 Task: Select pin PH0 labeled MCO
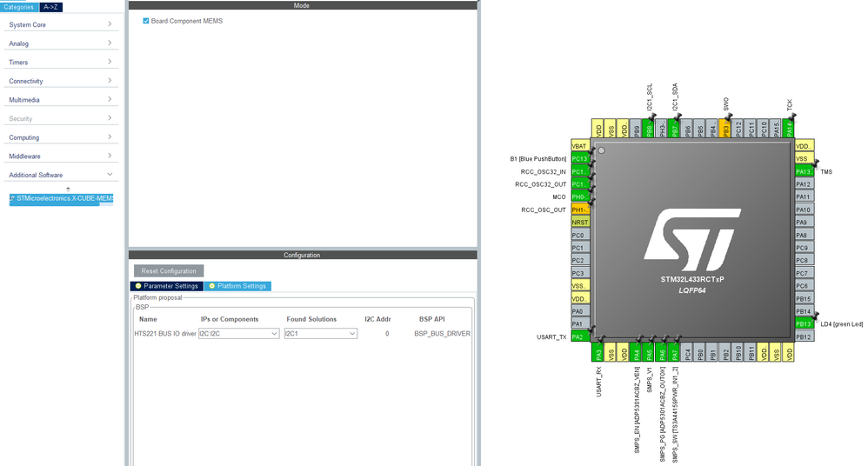581,197
